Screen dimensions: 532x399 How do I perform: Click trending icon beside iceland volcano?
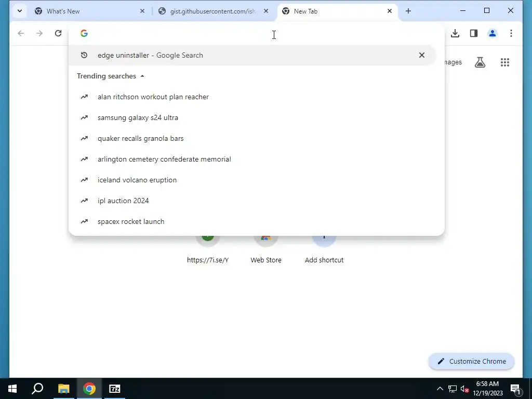point(84,180)
